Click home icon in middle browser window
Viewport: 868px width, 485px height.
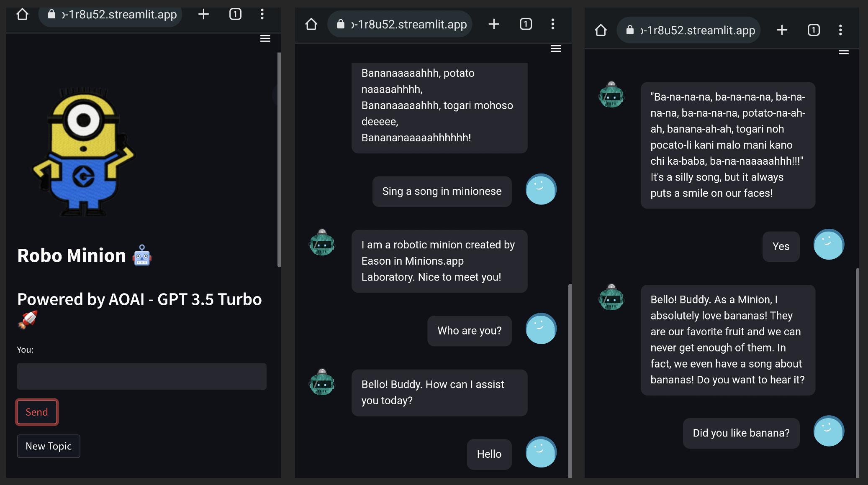[x=311, y=24]
